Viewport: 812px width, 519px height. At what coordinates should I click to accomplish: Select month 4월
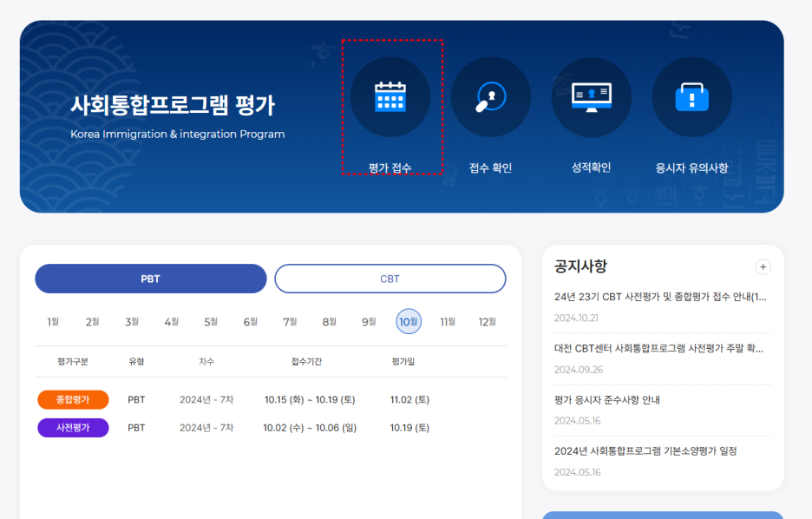(x=172, y=322)
